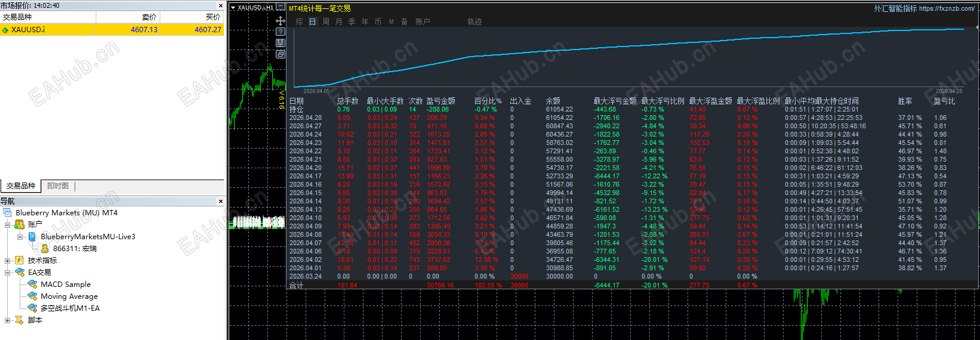980x340 pixels.
Task: Switch to the 交易品种 tab
Action: (x=21, y=186)
